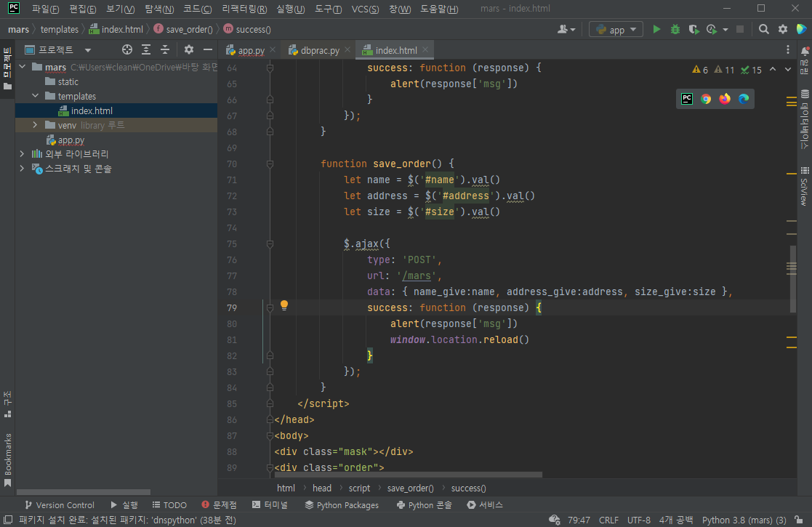Click the yellow lightbulb quick-fix icon
This screenshot has width=812, height=527.
coord(284,305)
